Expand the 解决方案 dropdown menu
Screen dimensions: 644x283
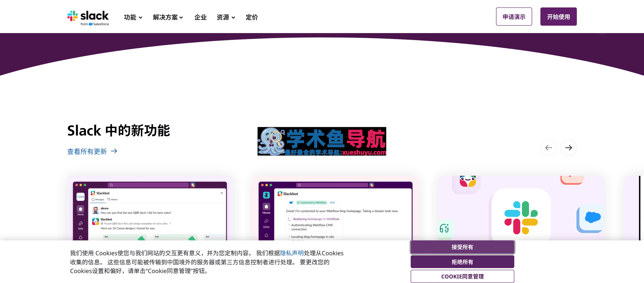(168, 17)
